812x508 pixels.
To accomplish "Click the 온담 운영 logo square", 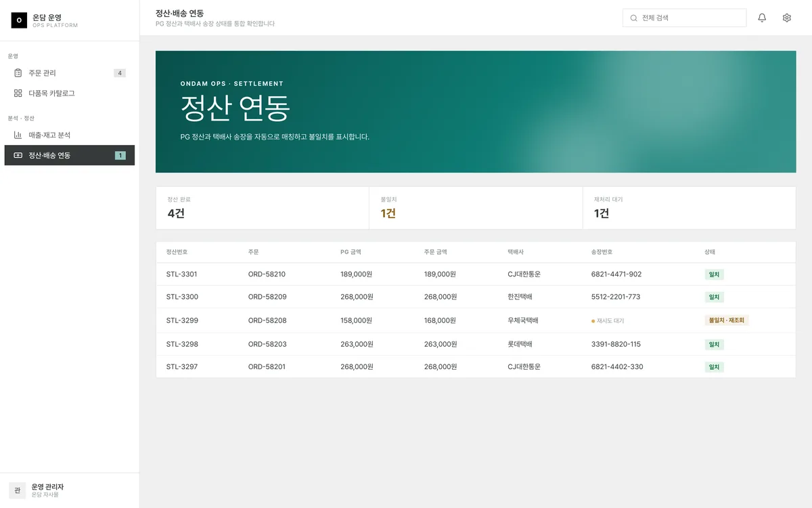I will click(19, 20).
